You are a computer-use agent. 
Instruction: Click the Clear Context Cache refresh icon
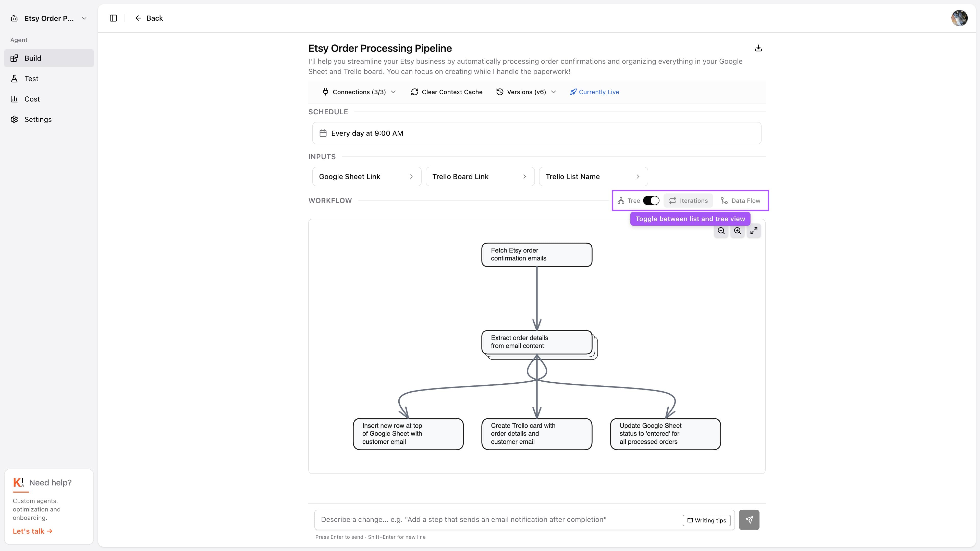tap(414, 92)
